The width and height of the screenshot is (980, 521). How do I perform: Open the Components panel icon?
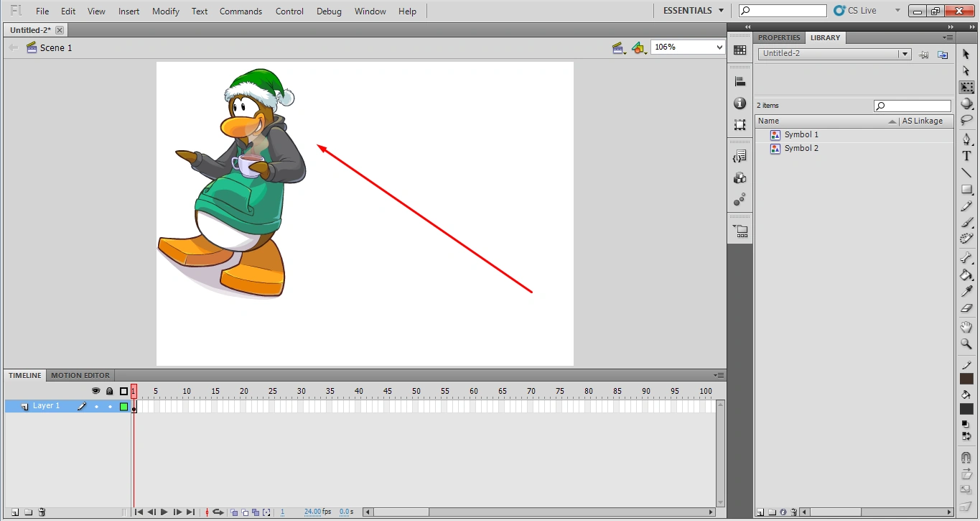740,178
